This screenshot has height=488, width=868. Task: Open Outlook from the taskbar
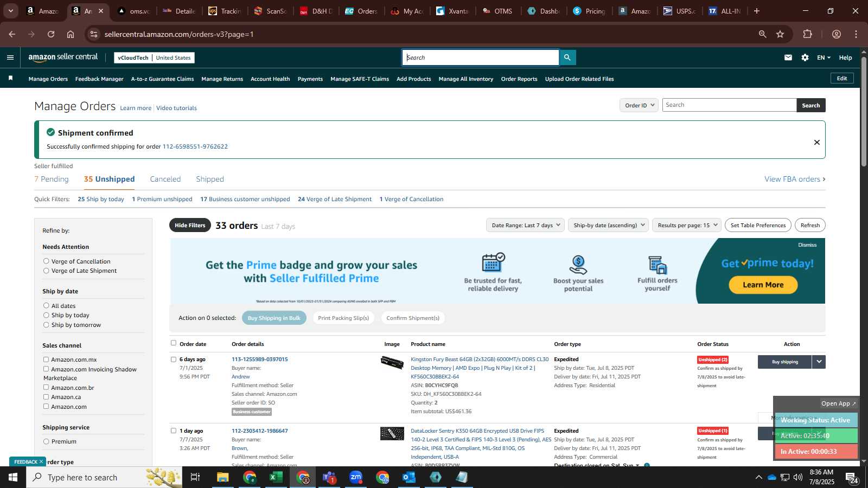409,477
